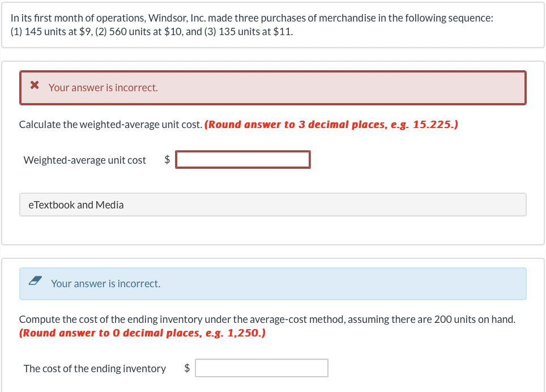Click the ending inventory cost input box
The image size is (546, 392).
point(262,368)
